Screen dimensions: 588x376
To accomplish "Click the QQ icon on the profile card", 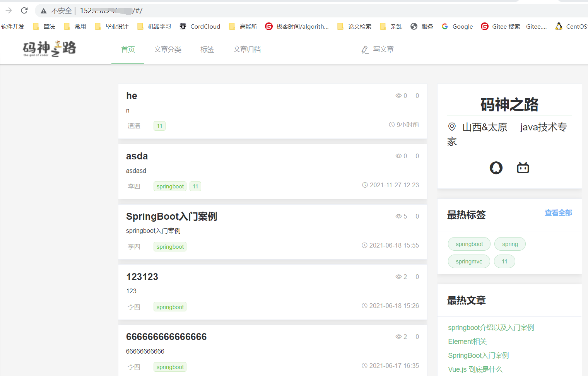I will pos(496,167).
